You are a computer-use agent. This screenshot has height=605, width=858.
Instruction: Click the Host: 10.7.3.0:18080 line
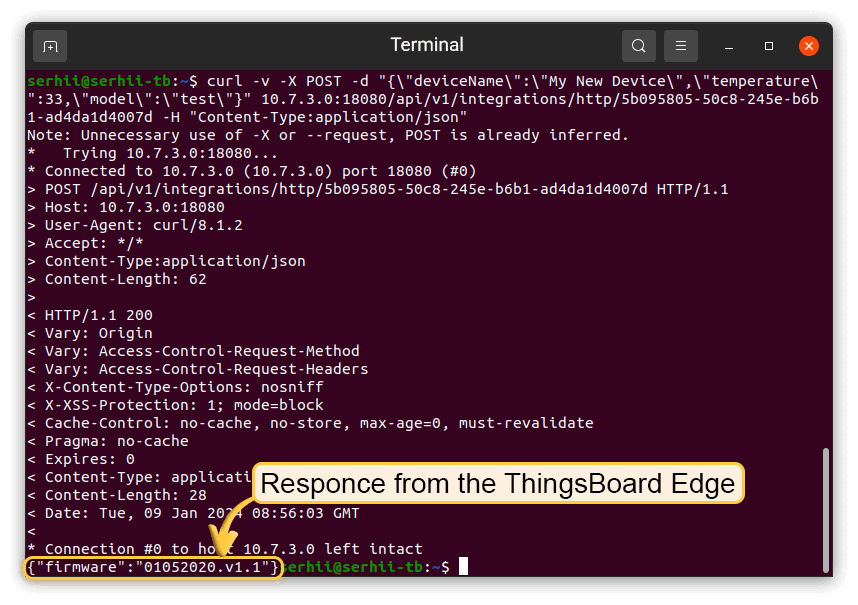[x=134, y=207]
